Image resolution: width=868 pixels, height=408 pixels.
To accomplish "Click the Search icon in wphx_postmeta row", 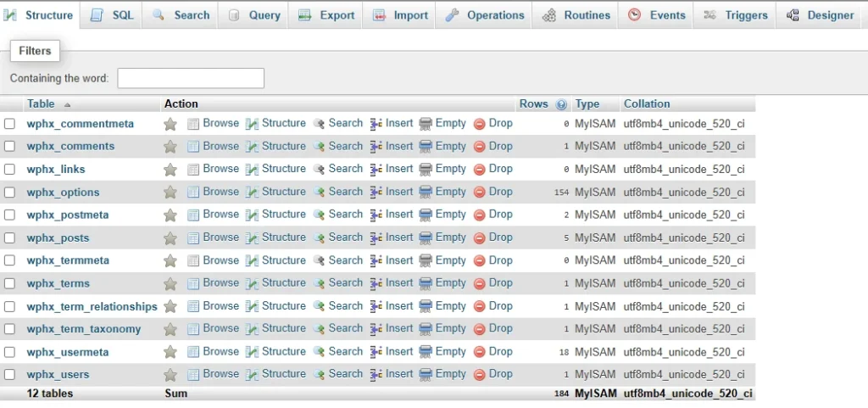I will click(319, 215).
